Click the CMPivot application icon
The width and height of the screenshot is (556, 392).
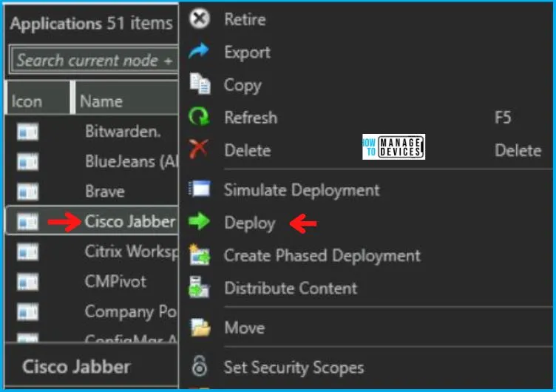27,282
